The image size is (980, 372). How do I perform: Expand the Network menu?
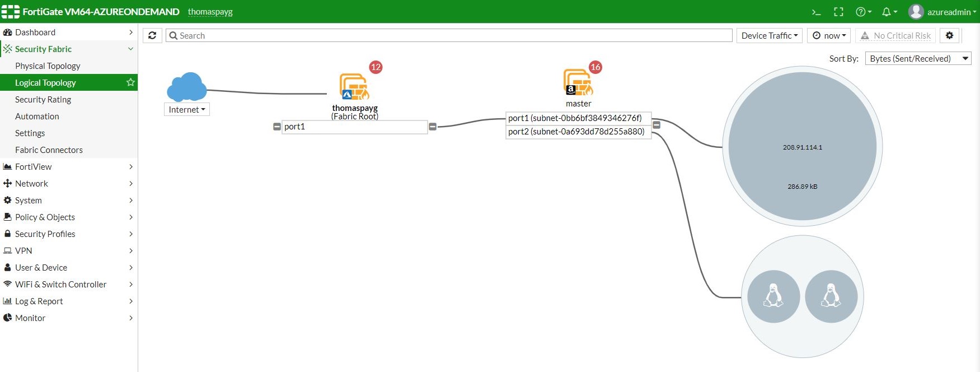click(69, 183)
